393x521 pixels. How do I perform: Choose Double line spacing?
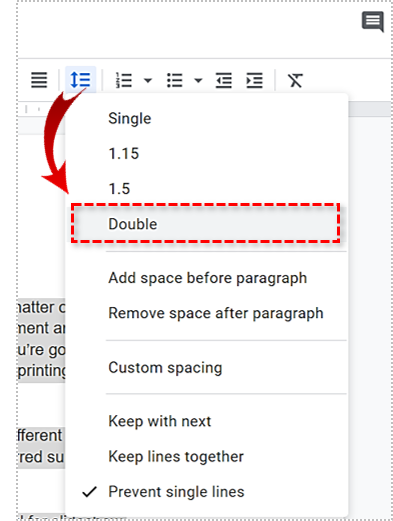point(207,224)
